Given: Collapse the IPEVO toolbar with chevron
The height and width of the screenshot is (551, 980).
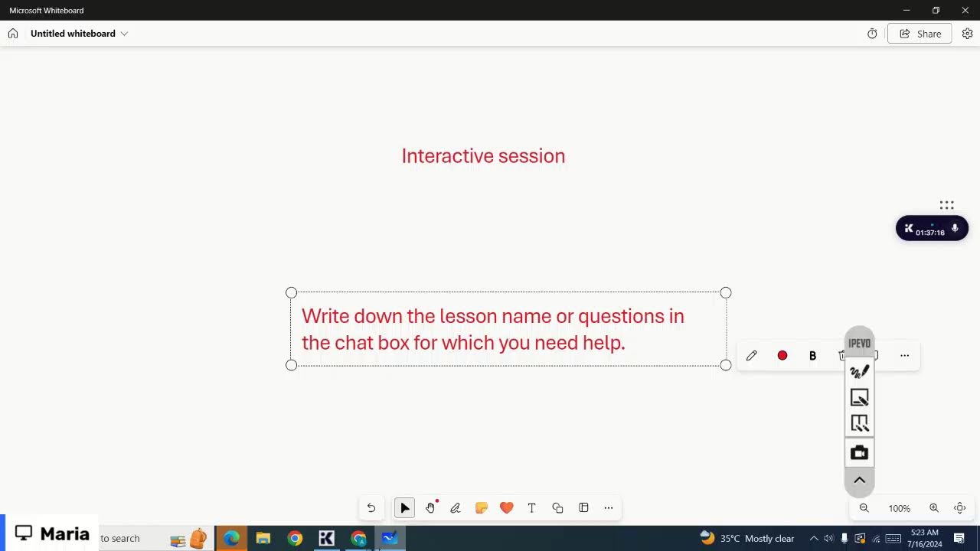Looking at the screenshot, I should coord(859,481).
